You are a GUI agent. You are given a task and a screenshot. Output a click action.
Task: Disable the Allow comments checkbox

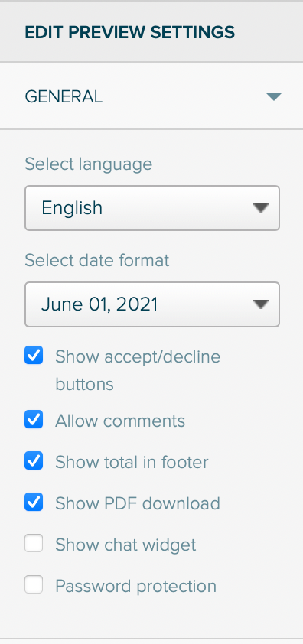(x=34, y=420)
